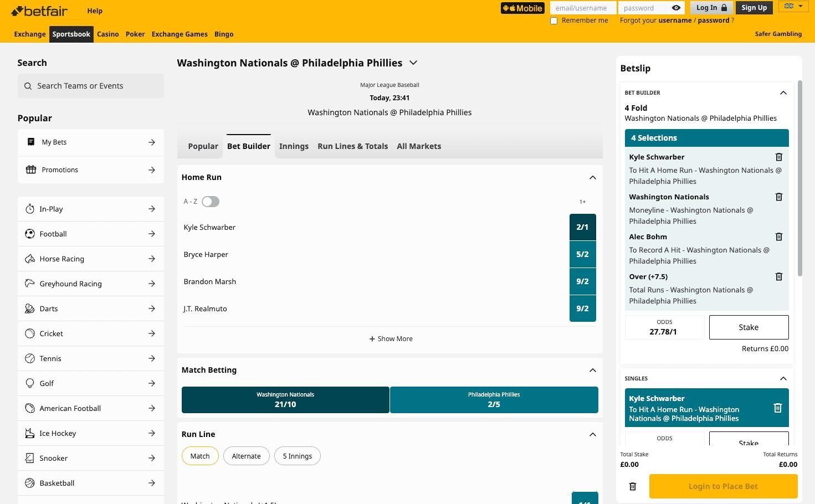
Task: Go to Exchange section
Action: point(30,34)
